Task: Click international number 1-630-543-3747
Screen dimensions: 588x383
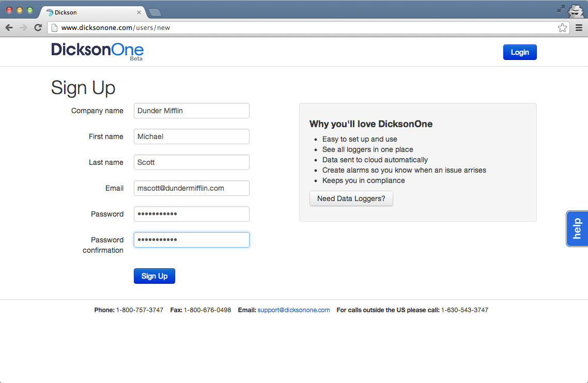Action: 465,310
